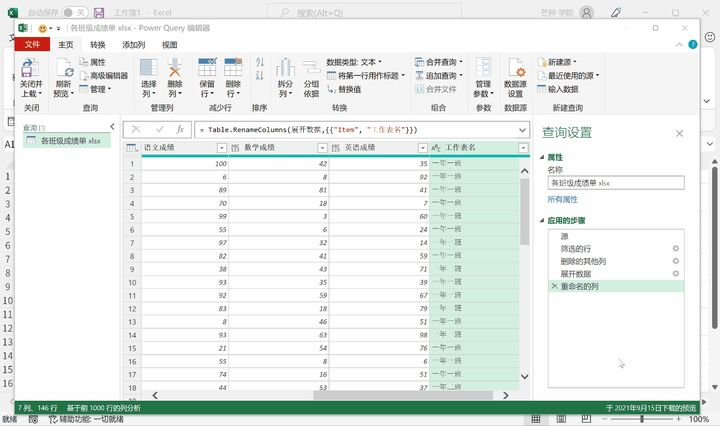
Task: Open filter dropdown for 语文成绩 column
Action: 222,148
